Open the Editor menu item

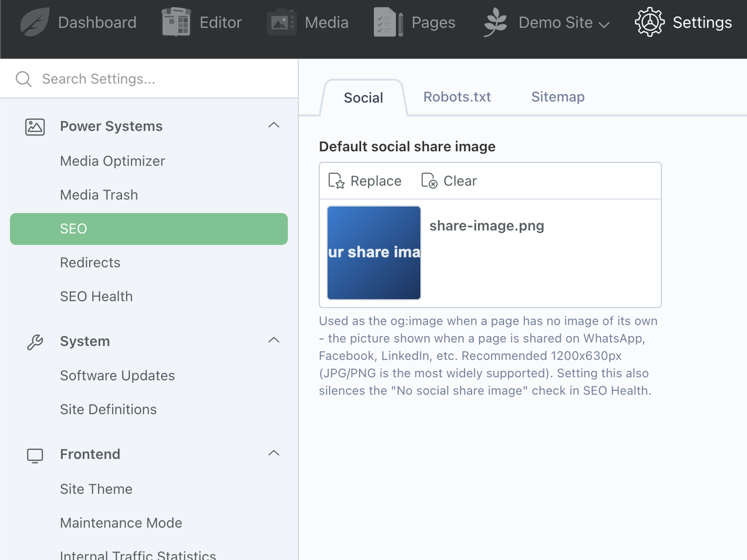202,23
